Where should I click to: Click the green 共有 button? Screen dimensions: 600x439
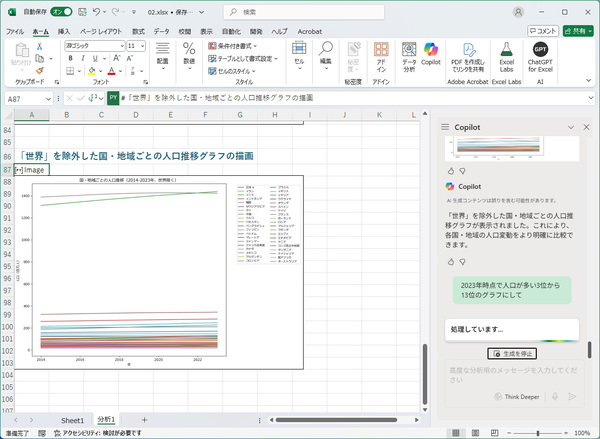tap(577, 31)
